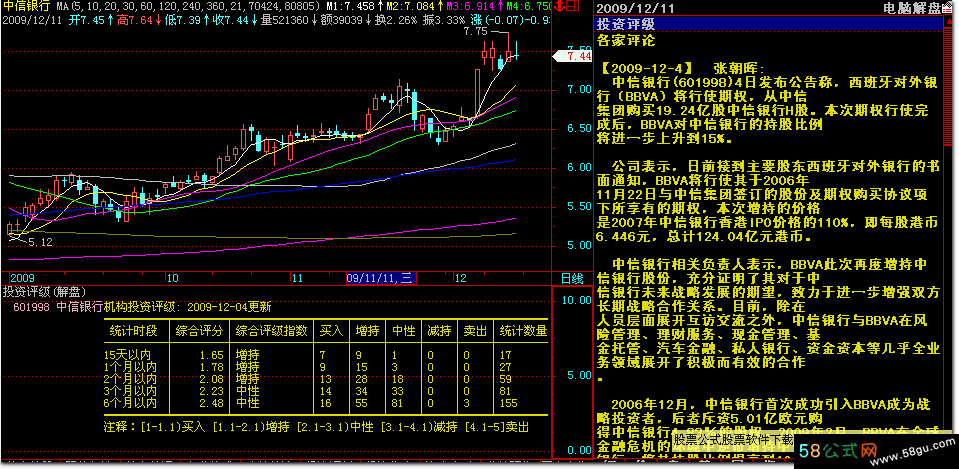Click month 10 on the time axis
Image resolution: width=959 pixels, height=469 pixels.
tap(172, 279)
